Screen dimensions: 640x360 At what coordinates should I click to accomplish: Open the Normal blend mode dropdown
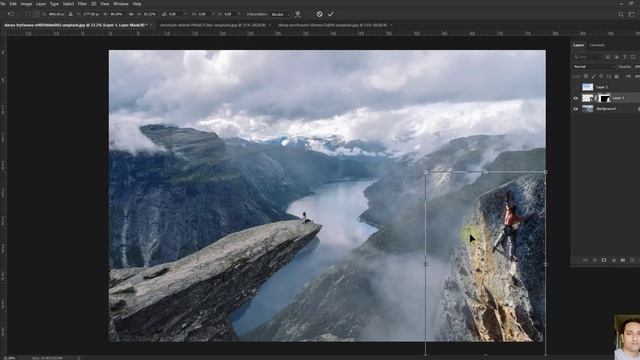[594, 67]
